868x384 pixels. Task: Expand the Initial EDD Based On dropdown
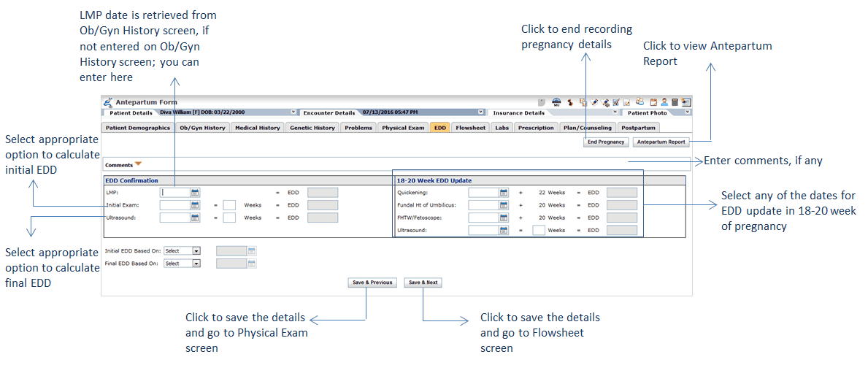click(196, 250)
